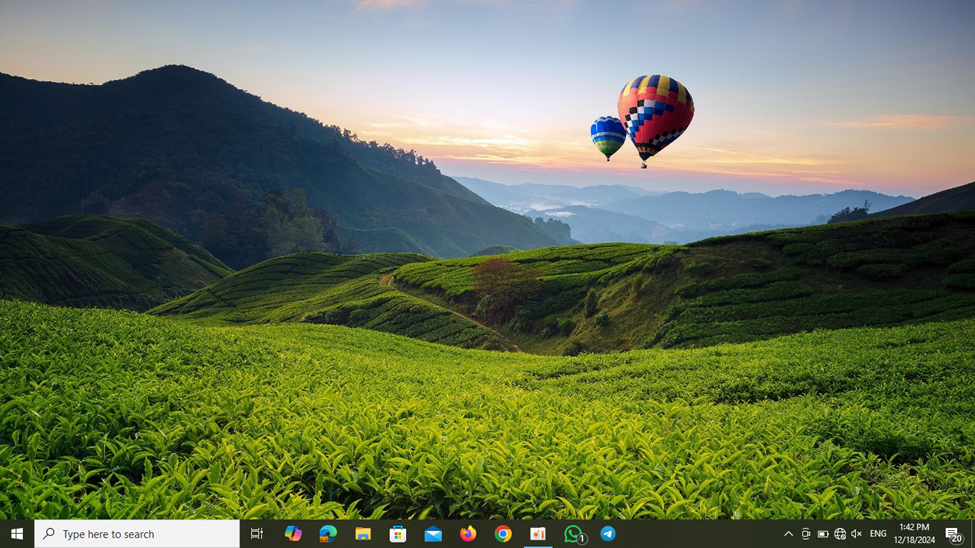This screenshot has width=975, height=548.
Task: Click the Meet Now tray icon
Action: 806,534
